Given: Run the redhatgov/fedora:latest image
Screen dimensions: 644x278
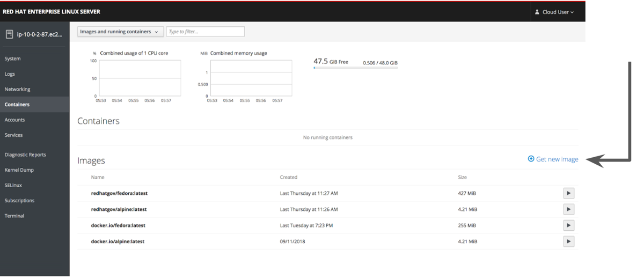Looking at the screenshot, I should pos(568,193).
